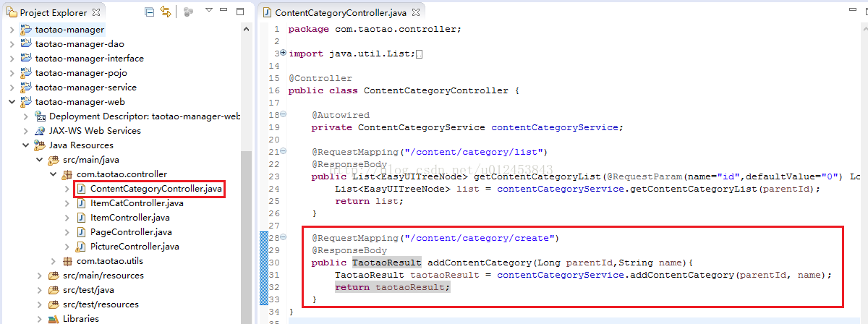
Task: Expand the taotao-manager project node
Action: [11, 30]
